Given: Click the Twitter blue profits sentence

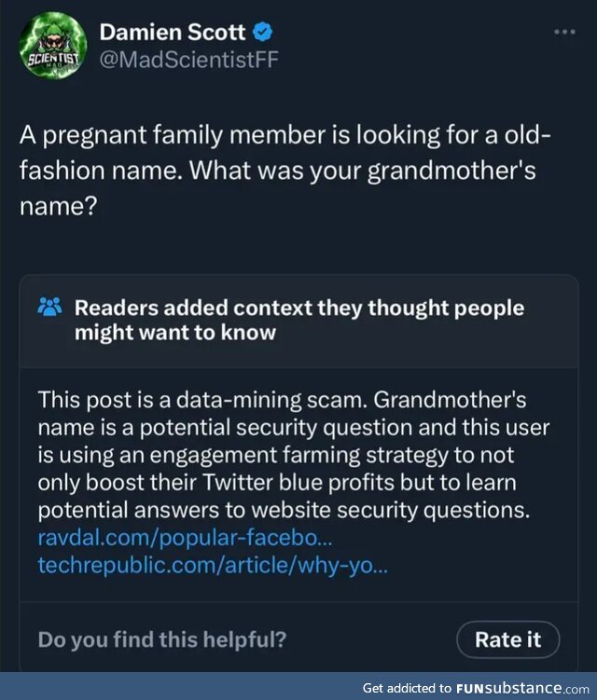Looking at the screenshot, I should point(277,483).
